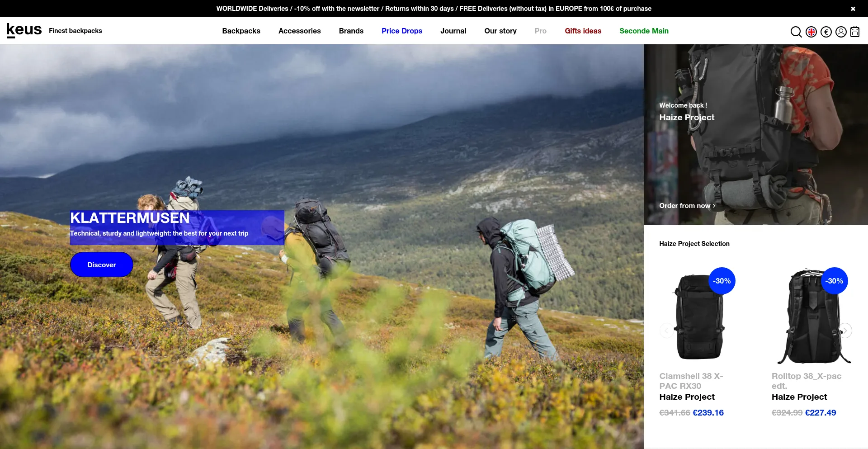Click the crossed-out price €324.99
868x449 pixels.
click(x=787, y=413)
